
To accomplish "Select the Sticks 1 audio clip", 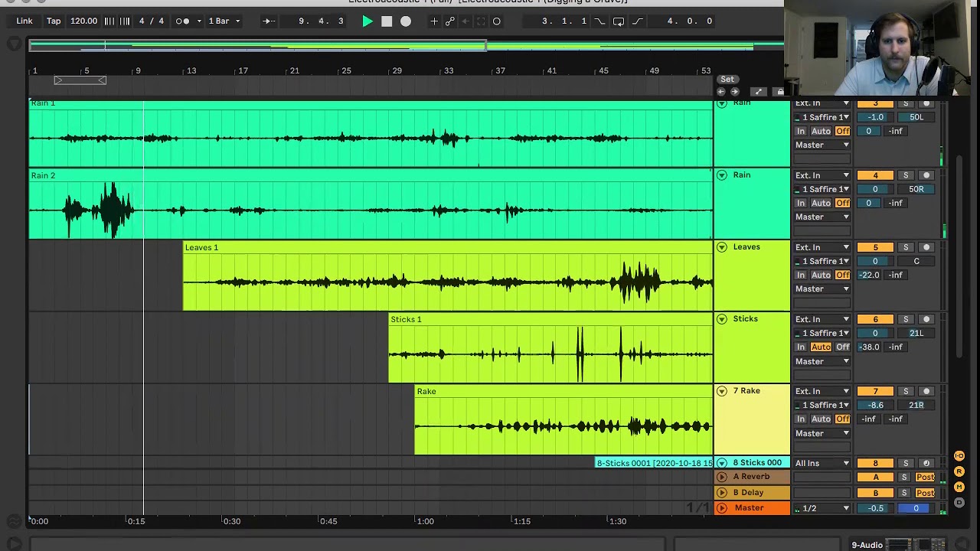I will pyautogui.click(x=550, y=348).
